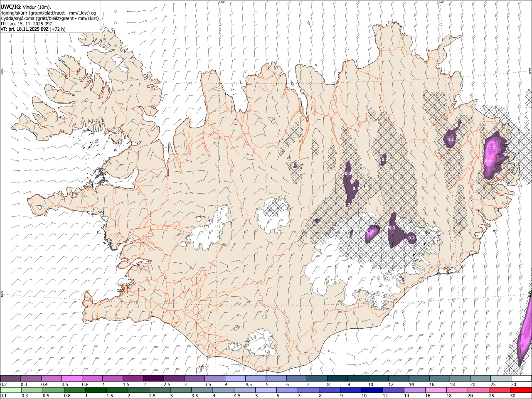This screenshot has width=532, height=399.
Task: Click the pale green 0.1 swatch, lower legend
Action: point(11,390)
